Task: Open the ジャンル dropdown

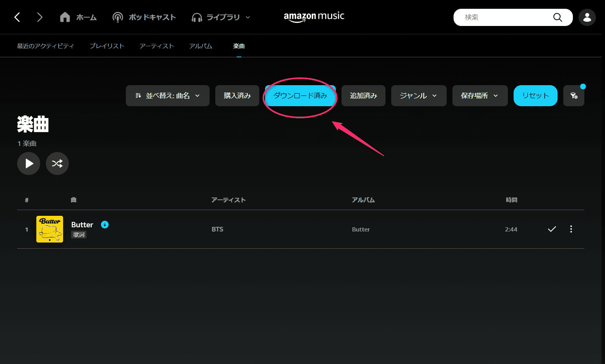Action: click(x=418, y=95)
